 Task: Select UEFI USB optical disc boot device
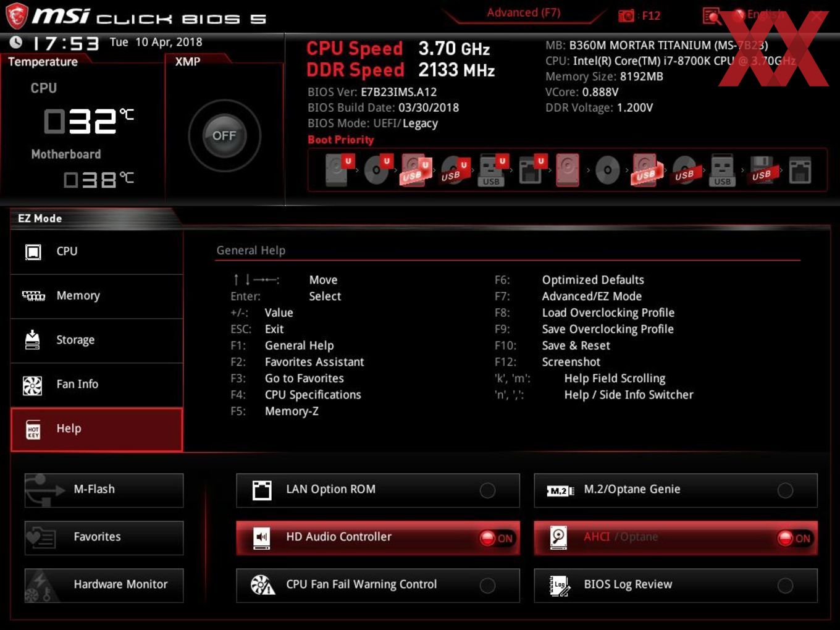455,170
